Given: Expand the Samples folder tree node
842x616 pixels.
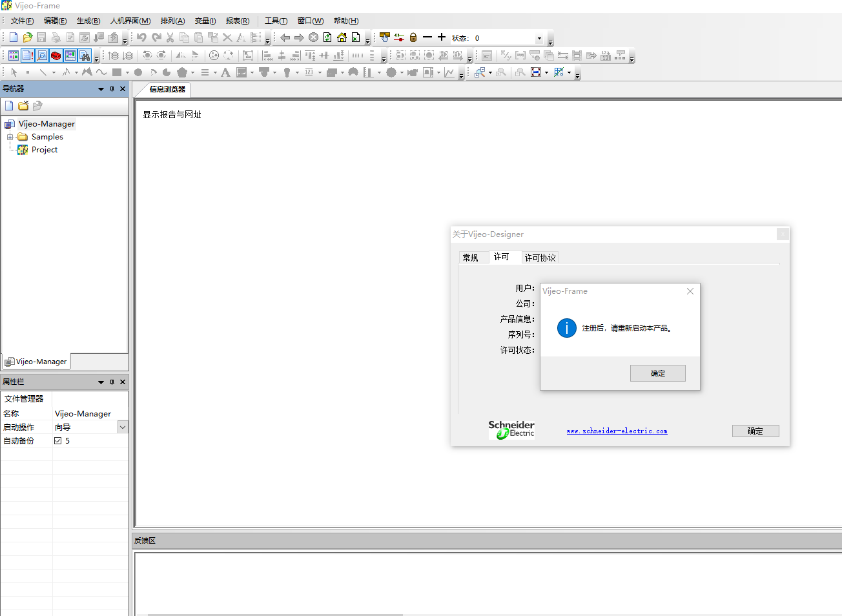Looking at the screenshot, I should coord(10,137).
